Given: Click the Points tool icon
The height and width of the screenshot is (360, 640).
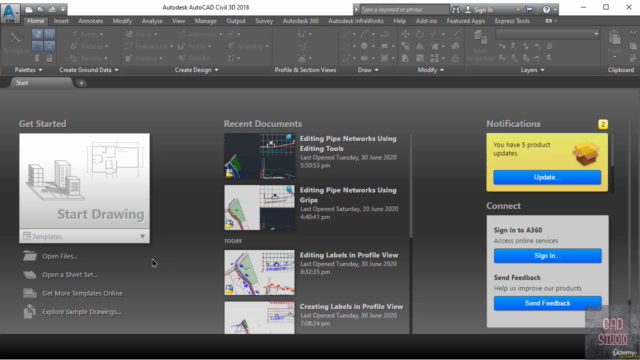Looking at the screenshot, I should pyautogui.click(x=74, y=34).
